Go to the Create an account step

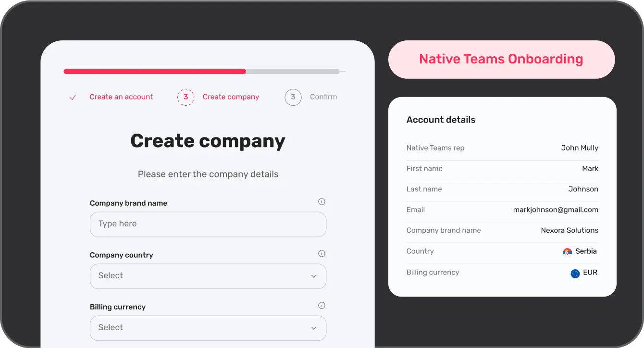(x=121, y=97)
